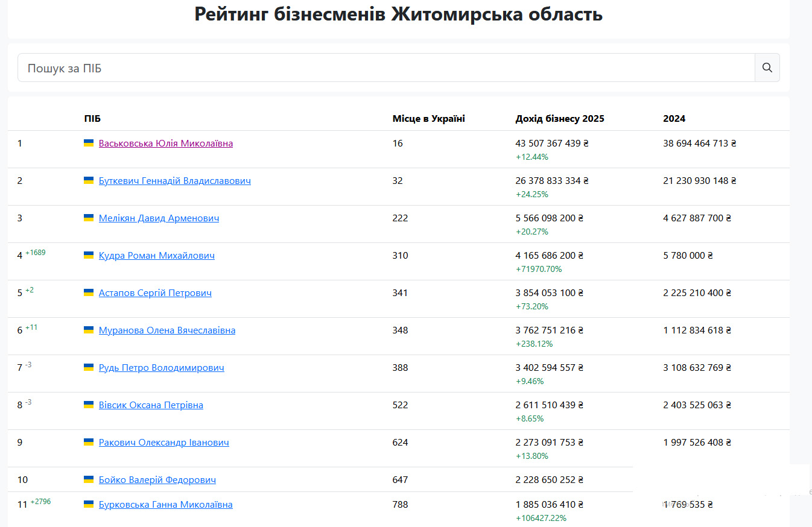Click the 'Місце в Україні' column header
Viewport: 812px width, 527px height.
pyautogui.click(x=429, y=119)
